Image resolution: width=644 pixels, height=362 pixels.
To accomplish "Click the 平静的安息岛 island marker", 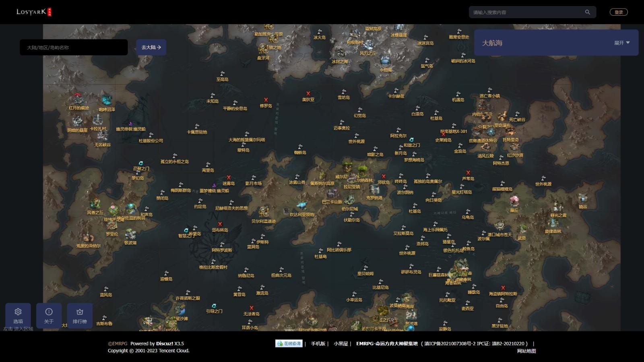I will click(235, 103).
